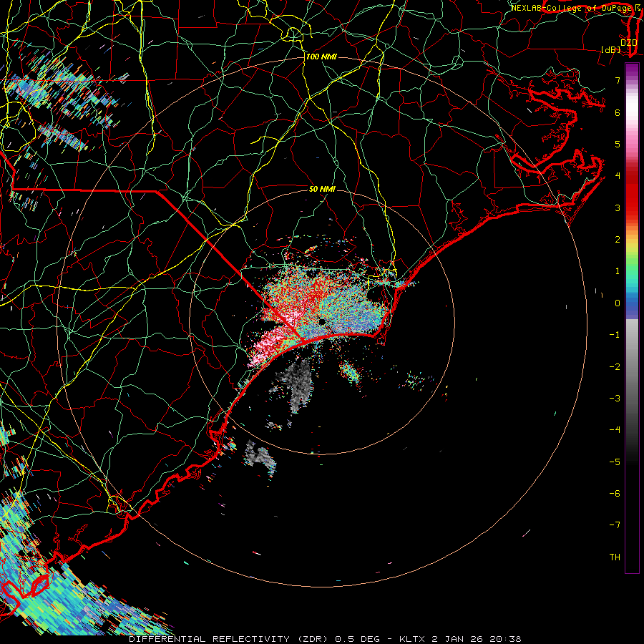
Task: Click the "TH" threshold label on the scale
Action: [615, 557]
